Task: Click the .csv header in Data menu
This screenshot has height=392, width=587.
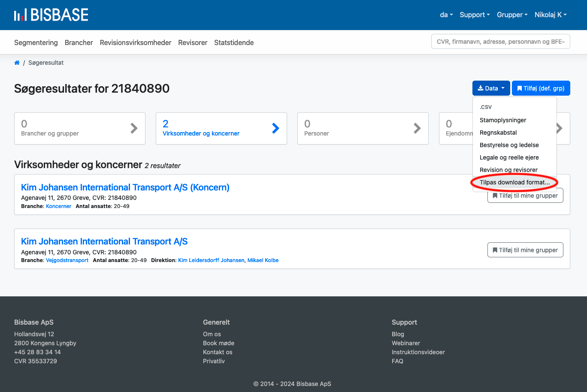Action: (486, 107)
